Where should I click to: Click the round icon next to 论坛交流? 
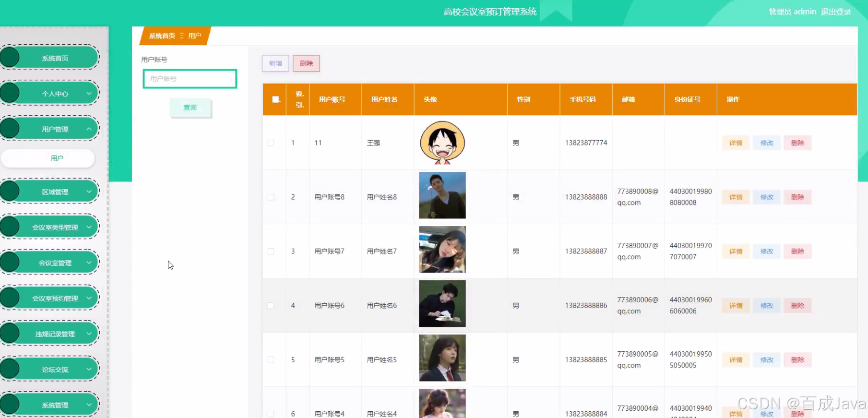click(9, 369)
